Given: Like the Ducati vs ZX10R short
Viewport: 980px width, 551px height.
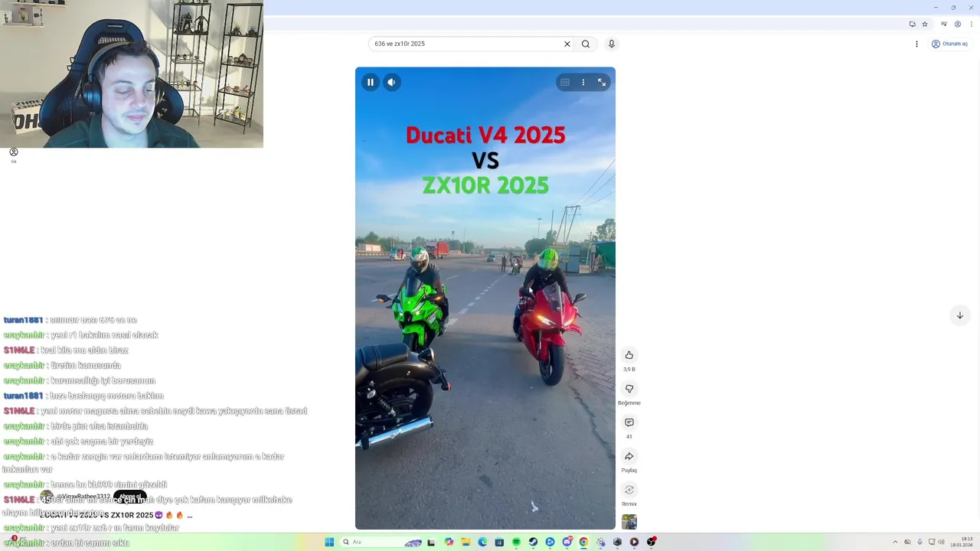Looking at the screenshot, I should pyautogui.click(x=629, y=355).
